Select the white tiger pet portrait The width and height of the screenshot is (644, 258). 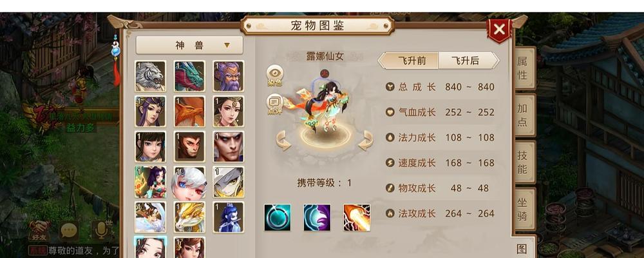[150, 76]
